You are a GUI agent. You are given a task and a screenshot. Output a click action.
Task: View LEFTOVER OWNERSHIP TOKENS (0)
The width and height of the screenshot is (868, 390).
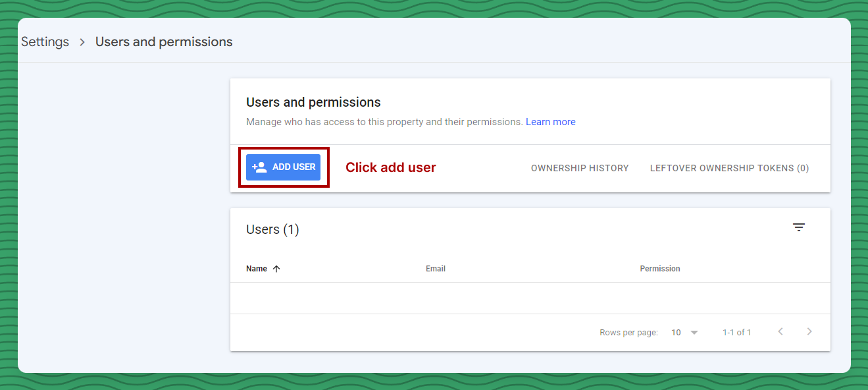(x=729, y=168)
